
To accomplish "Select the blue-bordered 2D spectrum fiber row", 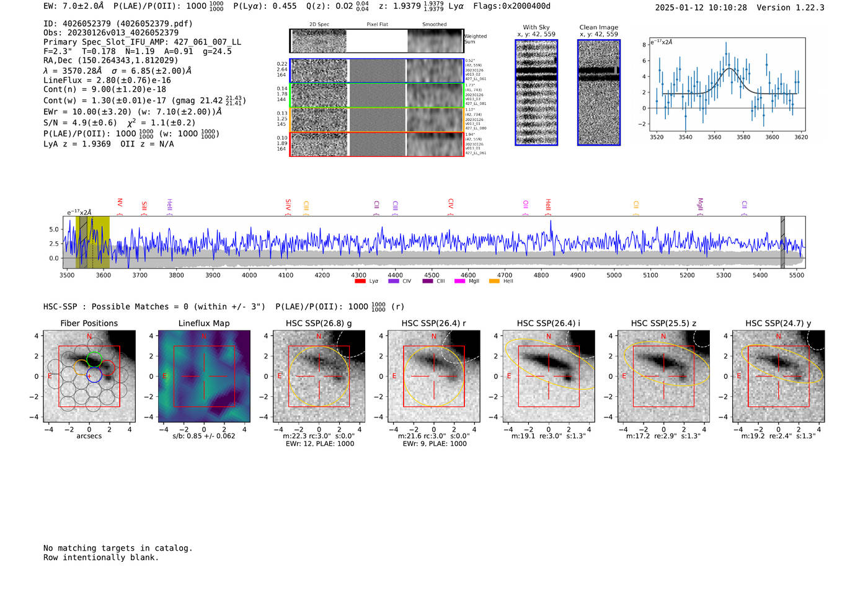I will [x=376, y=71].
